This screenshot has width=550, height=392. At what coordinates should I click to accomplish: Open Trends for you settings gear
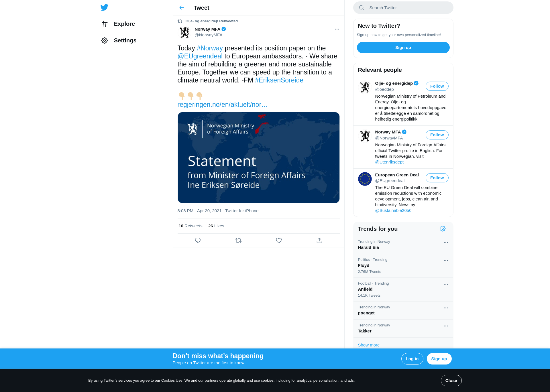(x=443, y=229)
